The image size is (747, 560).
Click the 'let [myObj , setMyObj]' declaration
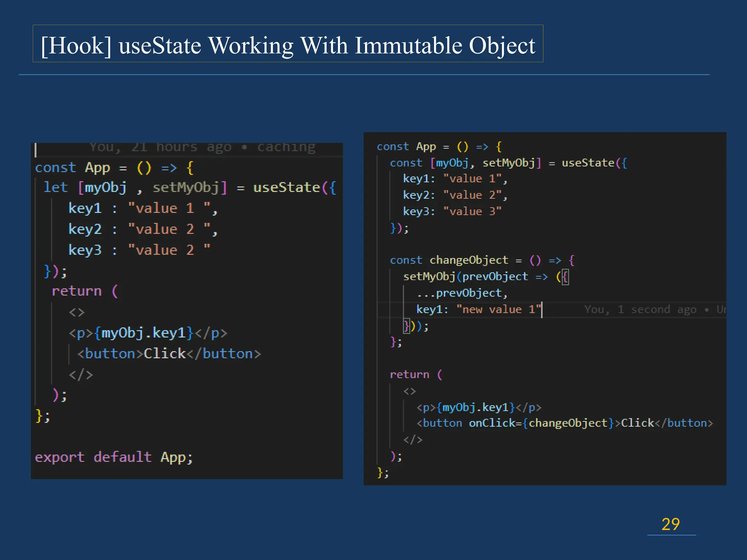pos(135,187)
